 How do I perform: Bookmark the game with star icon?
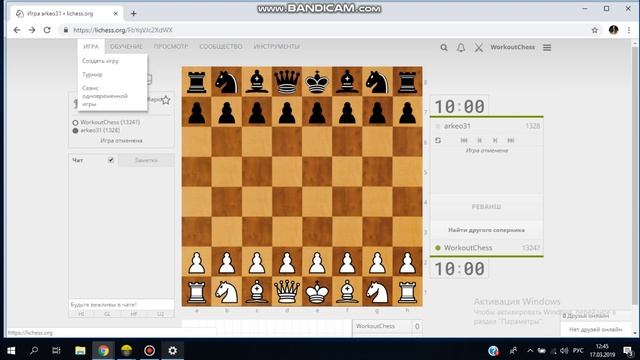point(165,100)
